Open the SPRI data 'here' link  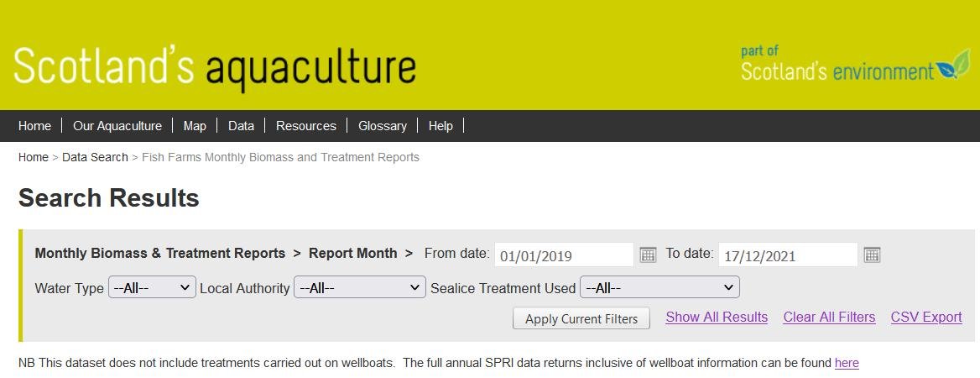pyautogui.click(x=847, y=363)
